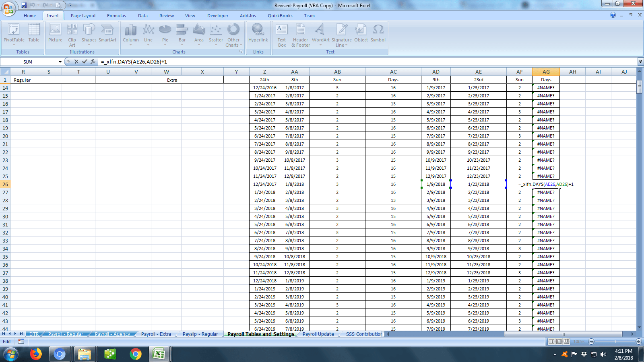Expand the Name Box dropdown
644x362 pixels.
coord(60,62)
